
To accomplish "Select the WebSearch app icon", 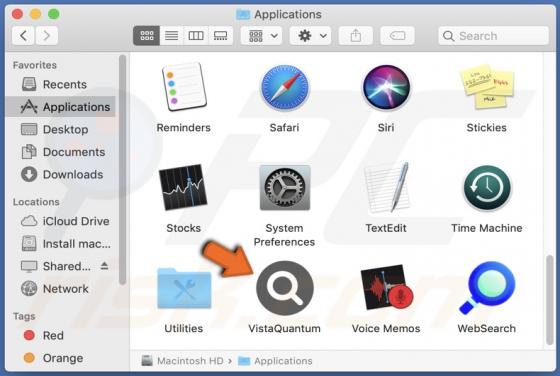I will (x=487, y=287).
